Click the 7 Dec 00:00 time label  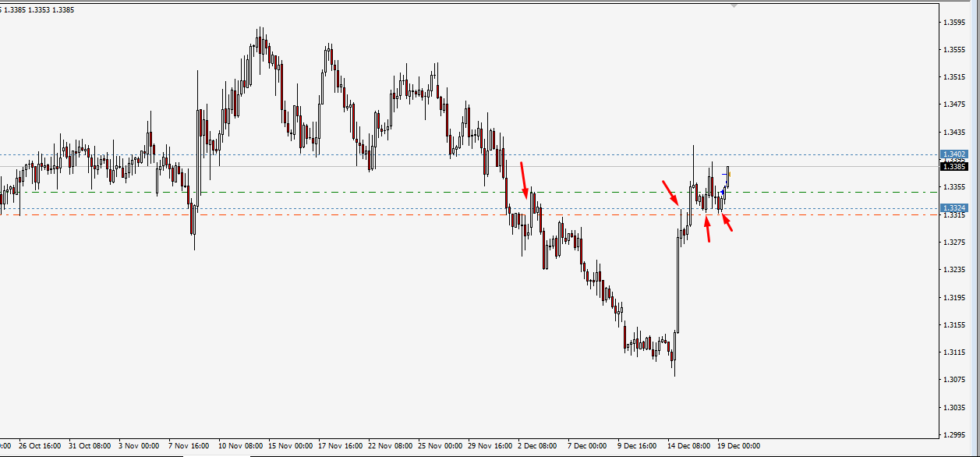[588, 446]
